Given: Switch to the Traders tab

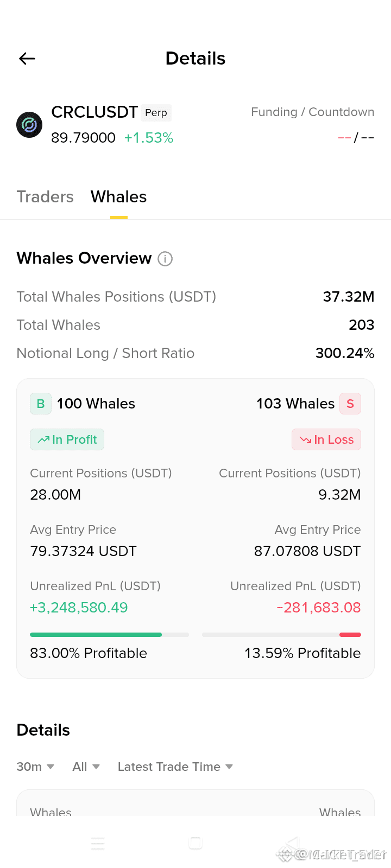Looking at the screenshot, I should (x=45, y=196).
